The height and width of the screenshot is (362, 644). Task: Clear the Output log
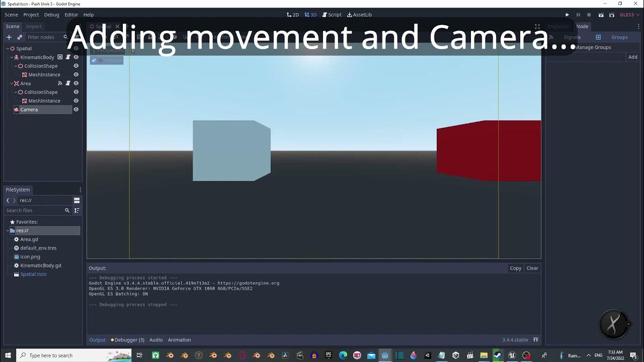pyautogui.click(x=532, y=268)
